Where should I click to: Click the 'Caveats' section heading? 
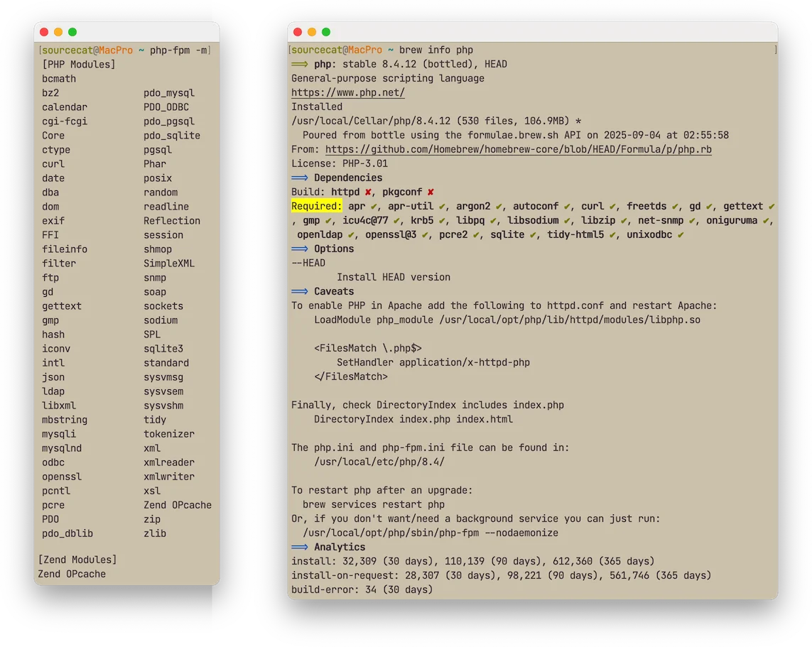(x=334, y=291)
